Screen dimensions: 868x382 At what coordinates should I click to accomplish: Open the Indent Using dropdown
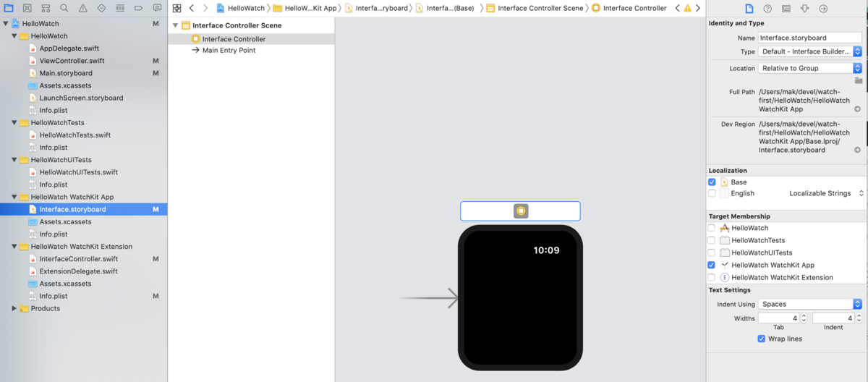coord(810,304)
